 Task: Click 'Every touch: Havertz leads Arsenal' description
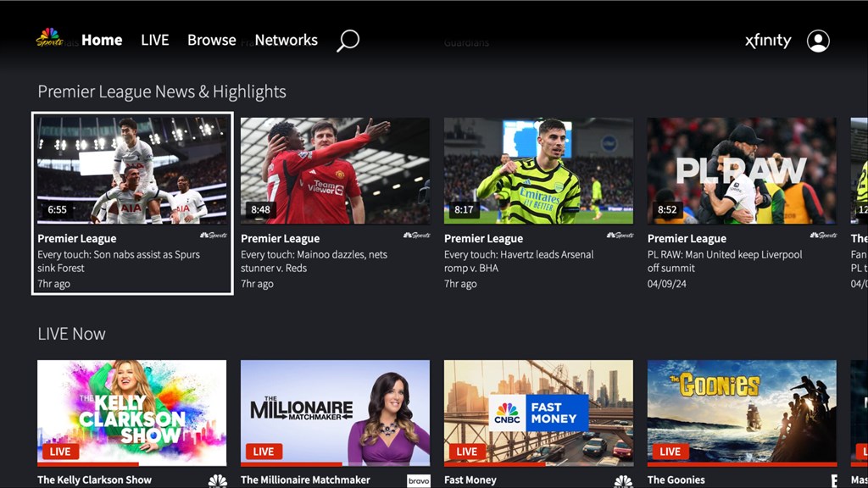[x=519, y=261]
